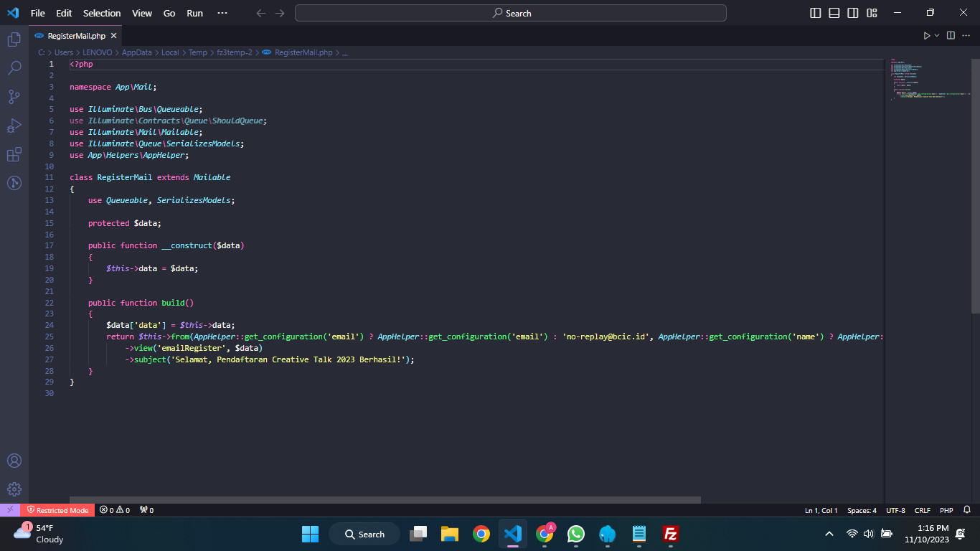Image resolution: width=980 pixels, height=551 pixels.
Task: Open the editor More Actions ellipsis menu
Action: tap(966, 35)
